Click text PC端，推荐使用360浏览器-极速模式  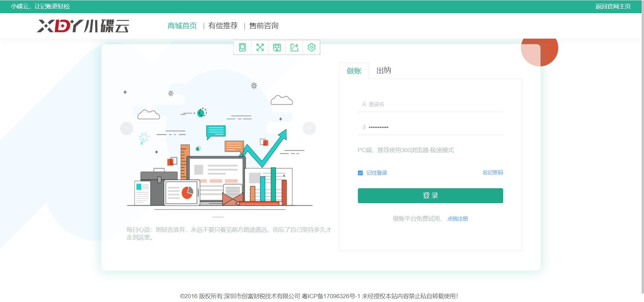coord(406,150)
